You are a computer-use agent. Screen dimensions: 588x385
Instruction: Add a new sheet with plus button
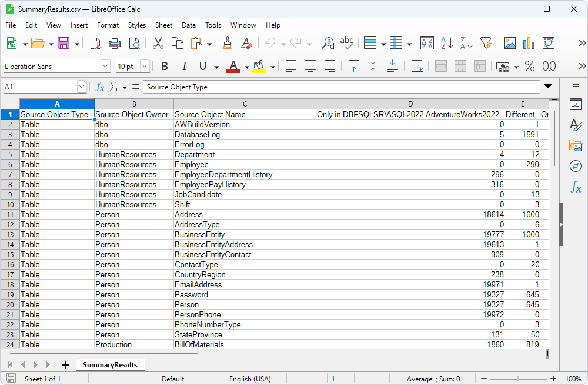point(65,365)
